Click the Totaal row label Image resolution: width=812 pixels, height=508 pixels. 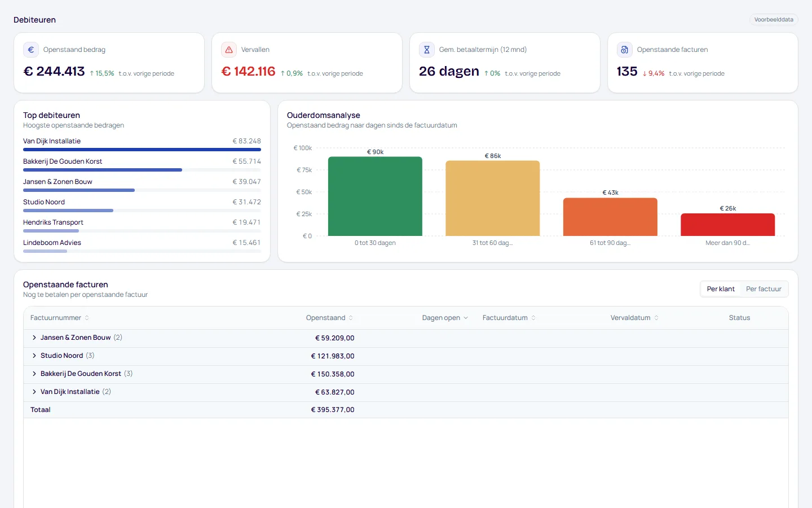(41, 410)
